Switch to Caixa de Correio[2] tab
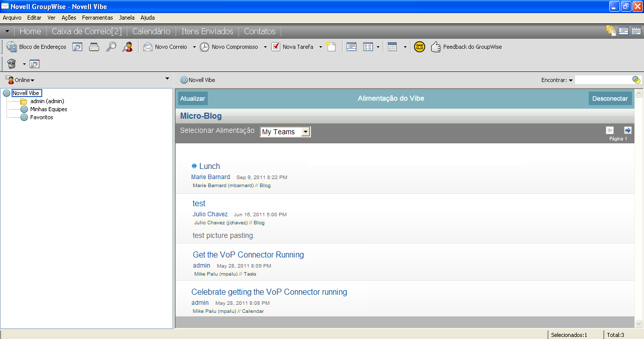The image size is (644, 339). pos(87,31)
